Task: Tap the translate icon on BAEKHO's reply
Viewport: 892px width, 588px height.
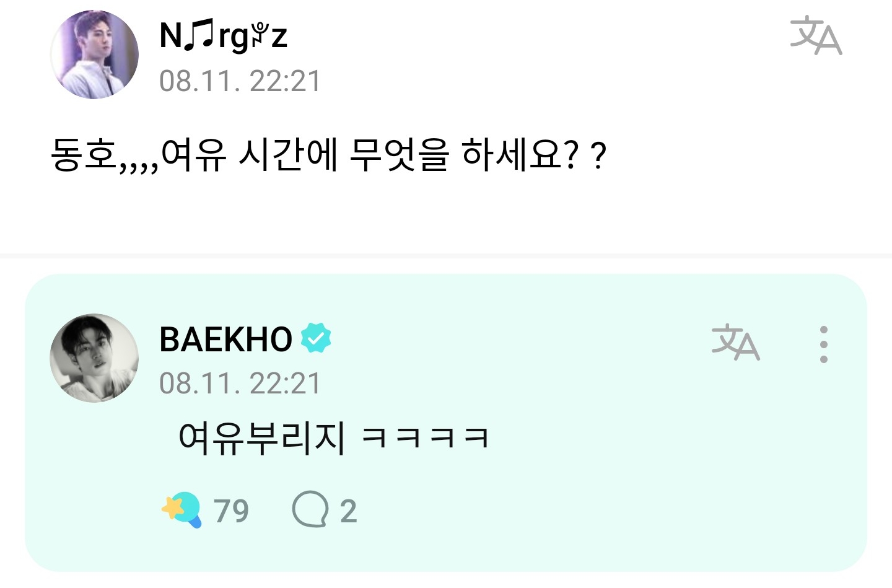Action: point(735,343)
